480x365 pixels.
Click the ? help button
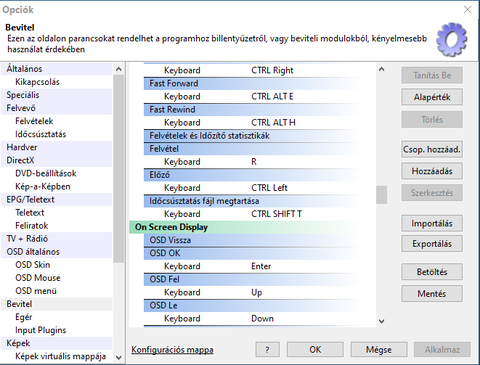[267, 350]
